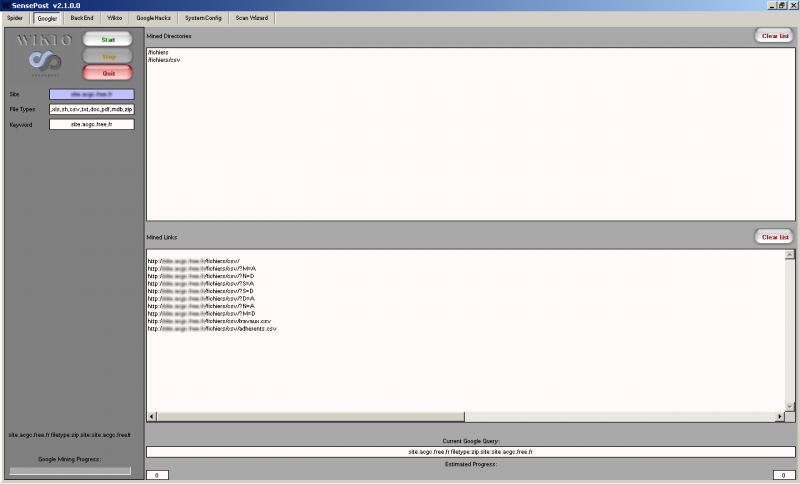The image size is (800, 485).
Task: Click the Current Google Query field
Action: tap(470, 452)
